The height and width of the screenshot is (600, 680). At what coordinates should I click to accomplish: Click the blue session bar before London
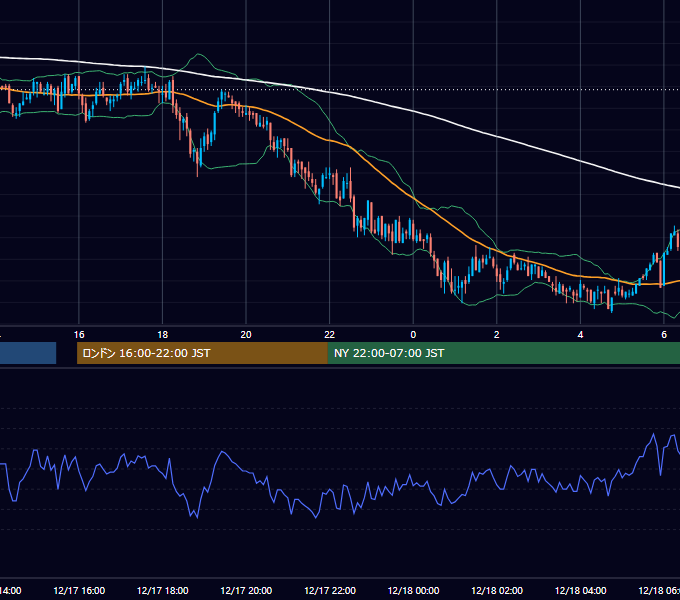tap(28, 353)
